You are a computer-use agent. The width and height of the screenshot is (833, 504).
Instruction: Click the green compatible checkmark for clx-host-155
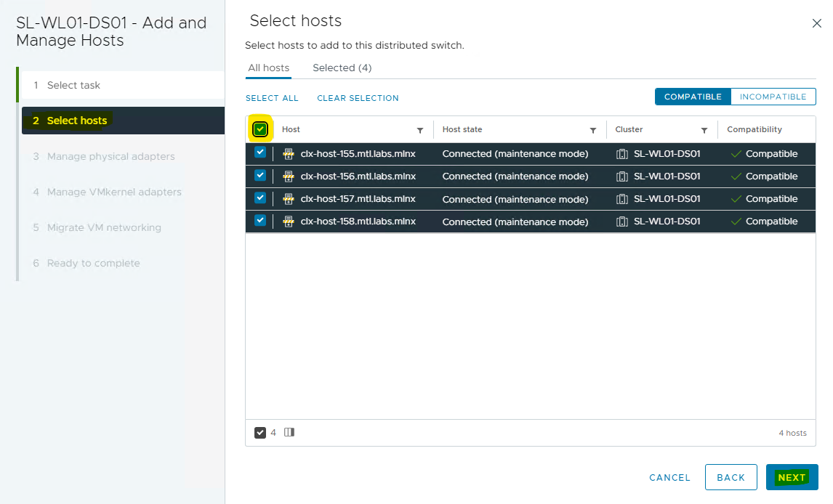[736, 154]
